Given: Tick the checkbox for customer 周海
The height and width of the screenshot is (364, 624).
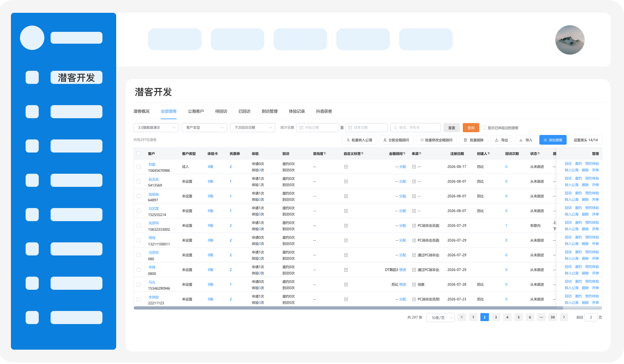Looking at the screenshot, I should coord(139,240).
